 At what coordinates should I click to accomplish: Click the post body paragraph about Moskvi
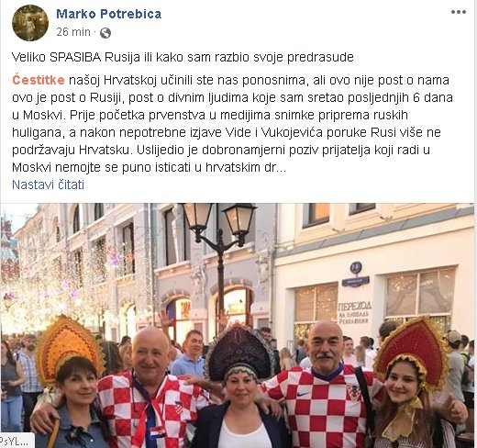(232, 124)
